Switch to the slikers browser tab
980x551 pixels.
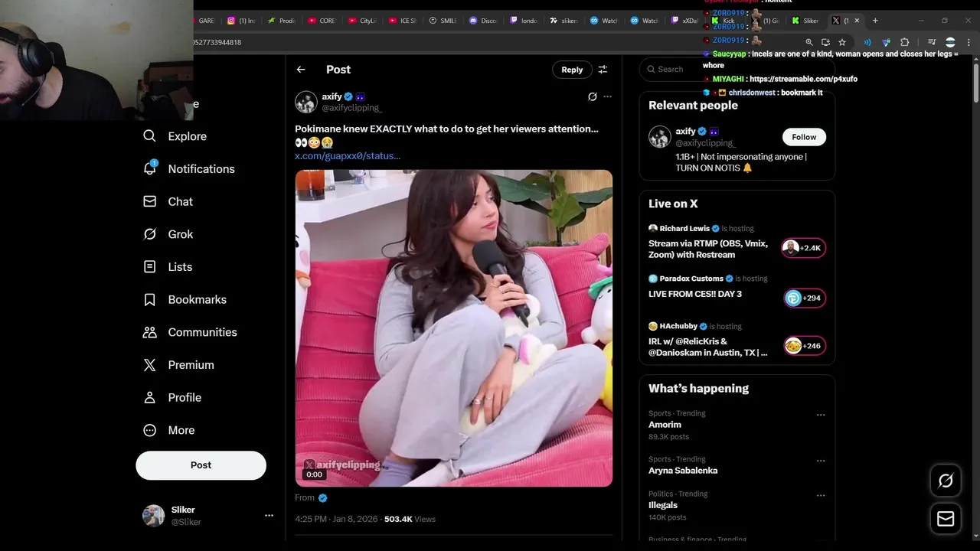563,21
